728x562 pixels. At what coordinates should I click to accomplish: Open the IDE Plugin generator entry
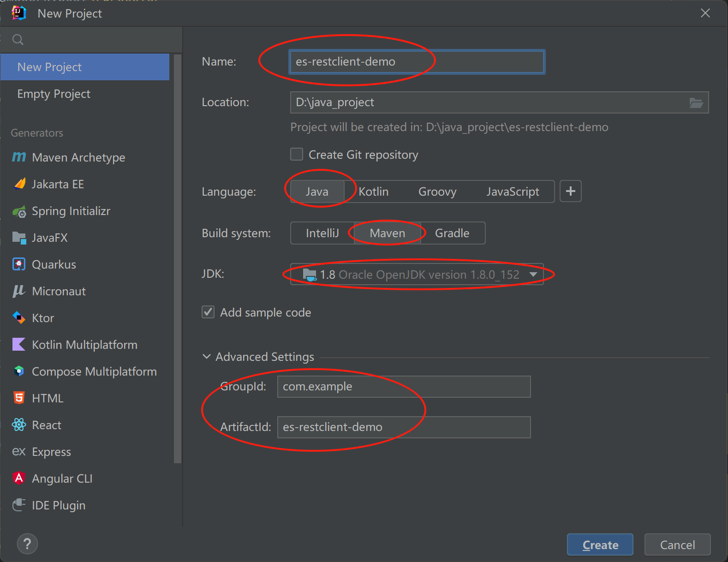pyautogui.click(x=85, y=505)
